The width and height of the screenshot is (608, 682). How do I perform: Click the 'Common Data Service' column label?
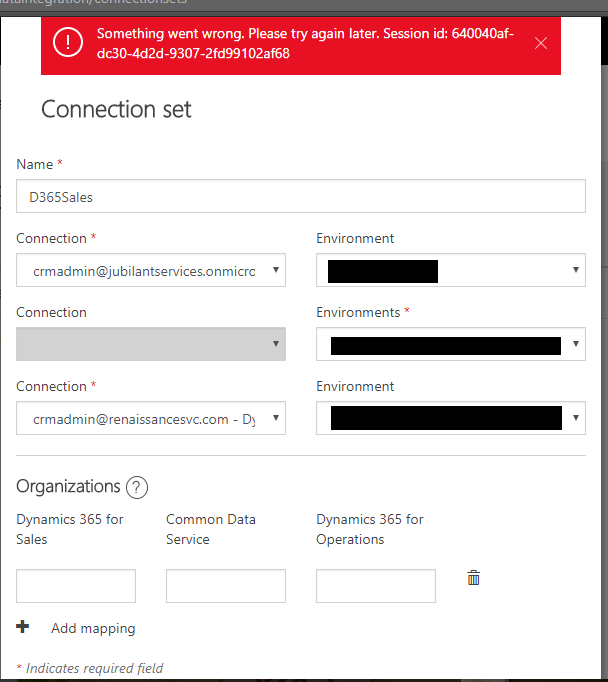(210, 529)
